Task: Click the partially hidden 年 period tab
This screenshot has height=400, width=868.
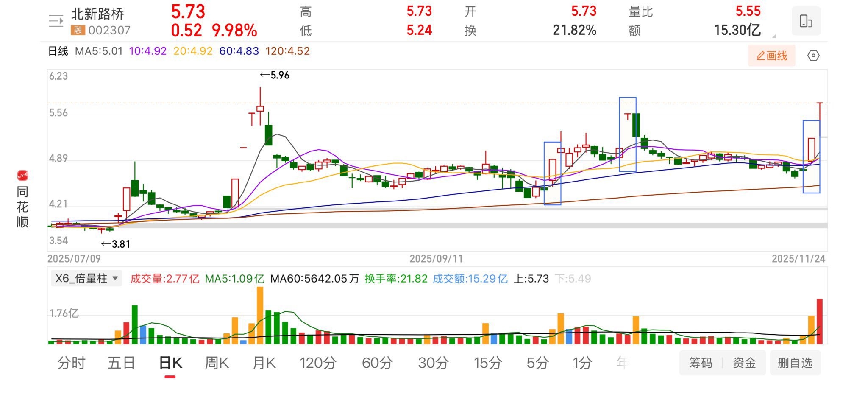Action: (x=622, y=363)
